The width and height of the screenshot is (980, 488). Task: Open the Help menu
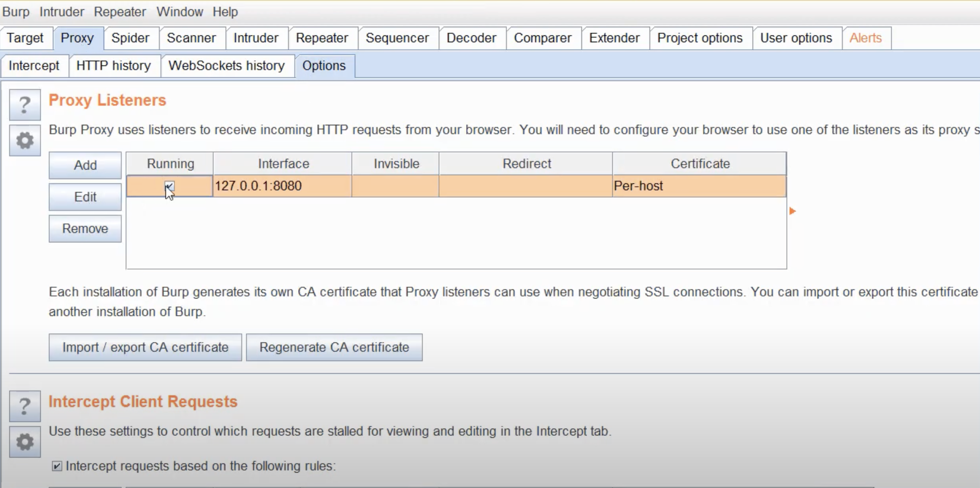tap(225, 12)
